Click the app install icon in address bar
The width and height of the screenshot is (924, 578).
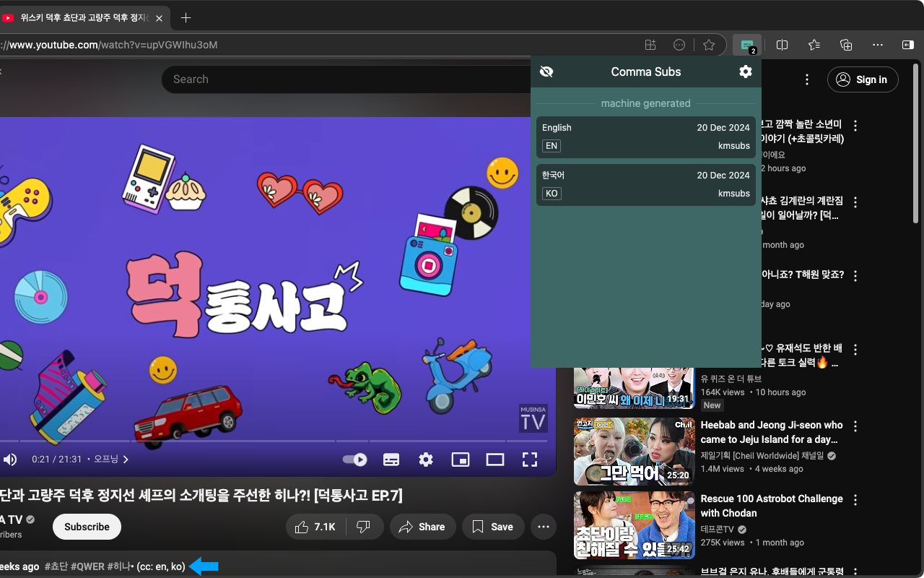[650, 45]
